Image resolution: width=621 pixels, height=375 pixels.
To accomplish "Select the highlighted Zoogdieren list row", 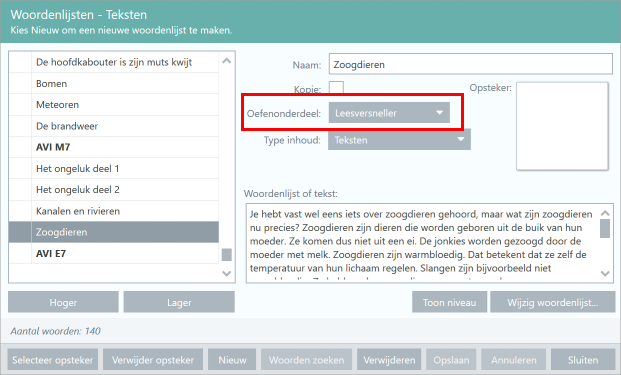I will pos(114,232).
